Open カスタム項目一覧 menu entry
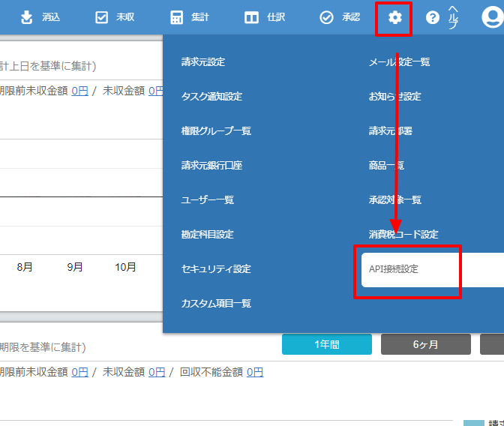Viewport: 504px width, 426px height. coord(216,304)
